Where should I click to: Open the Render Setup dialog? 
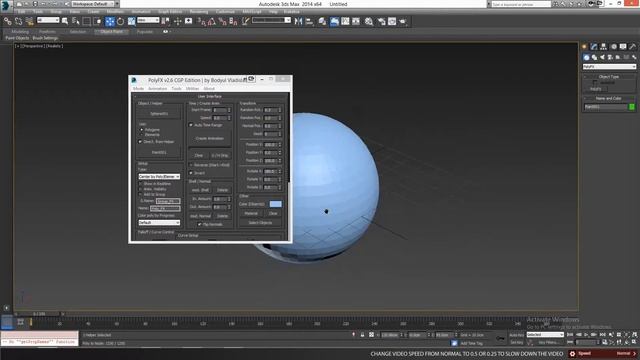[382, 21]
